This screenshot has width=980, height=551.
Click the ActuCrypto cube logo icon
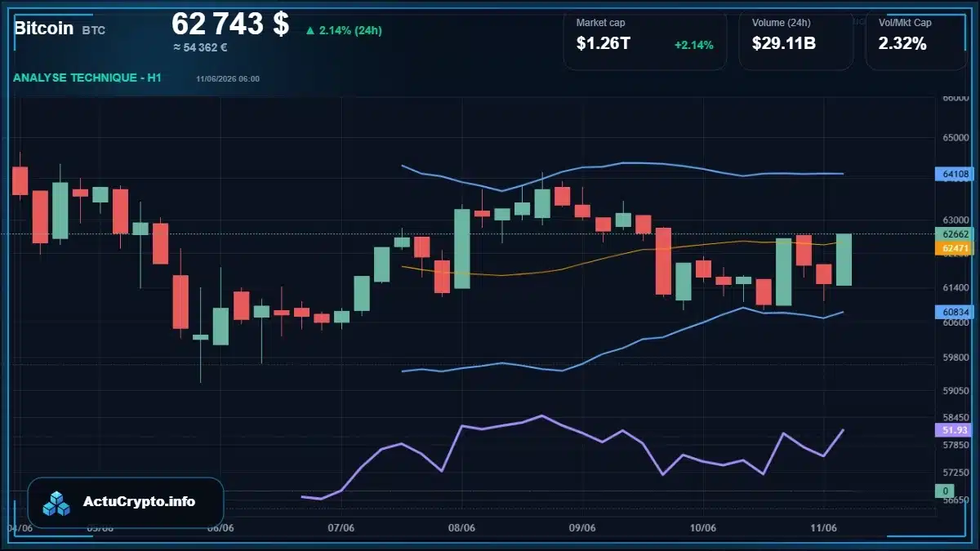(56, 503)
